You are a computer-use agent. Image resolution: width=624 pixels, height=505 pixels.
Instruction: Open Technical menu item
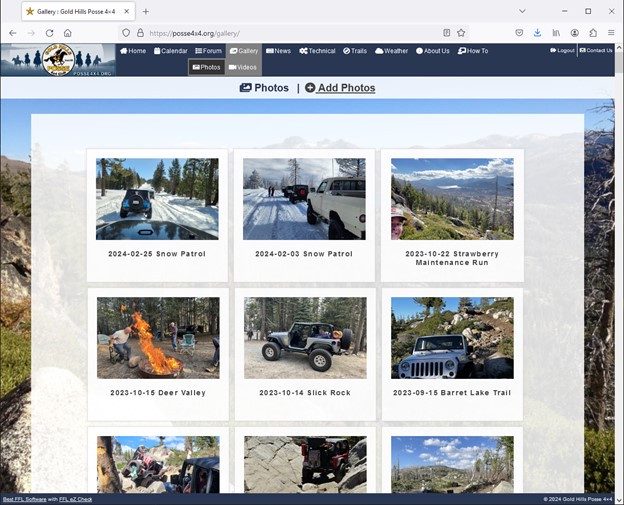(317, 51)
